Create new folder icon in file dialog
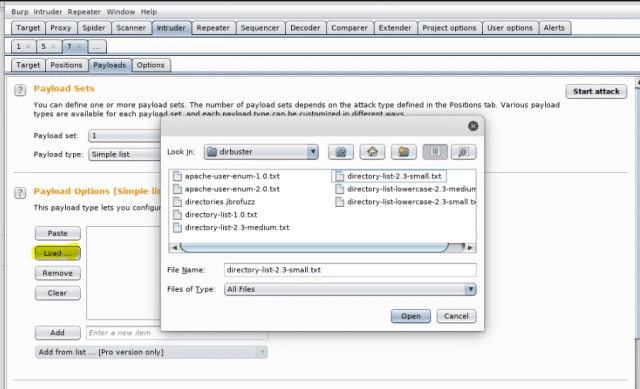 pos(404,152)
